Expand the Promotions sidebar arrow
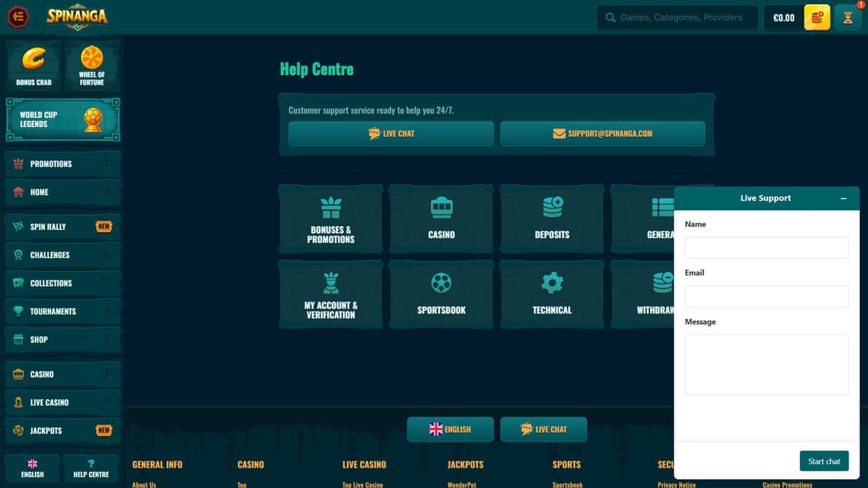This screenshot has height=488, width=868. pyautogui.click(x=108, y=164)
